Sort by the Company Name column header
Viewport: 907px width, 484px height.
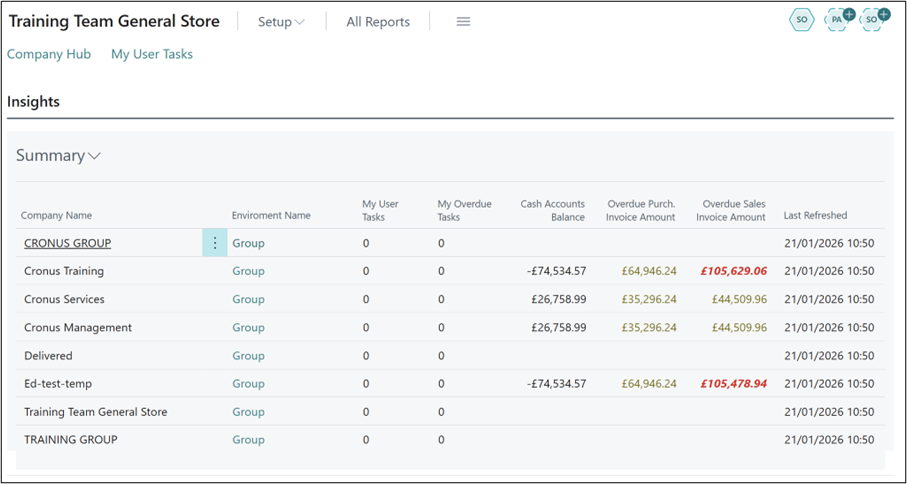pyautogui.click(x=56, y=215)
